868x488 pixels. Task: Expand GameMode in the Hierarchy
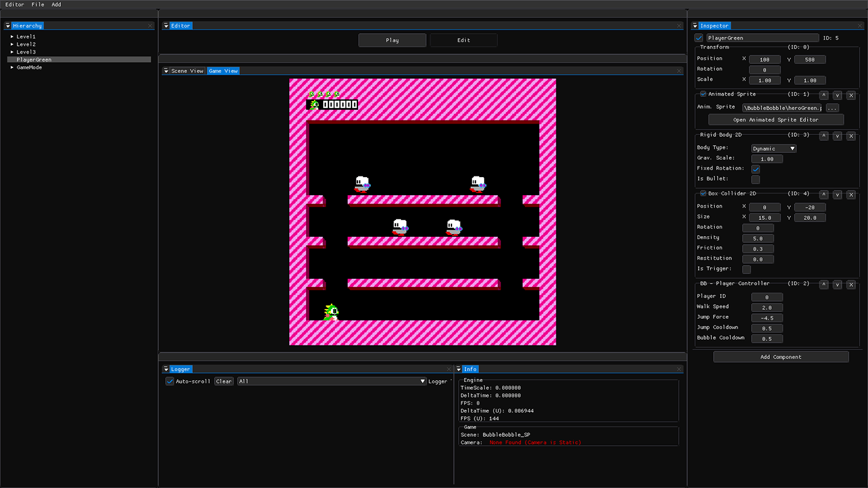[x=12, y=67]
